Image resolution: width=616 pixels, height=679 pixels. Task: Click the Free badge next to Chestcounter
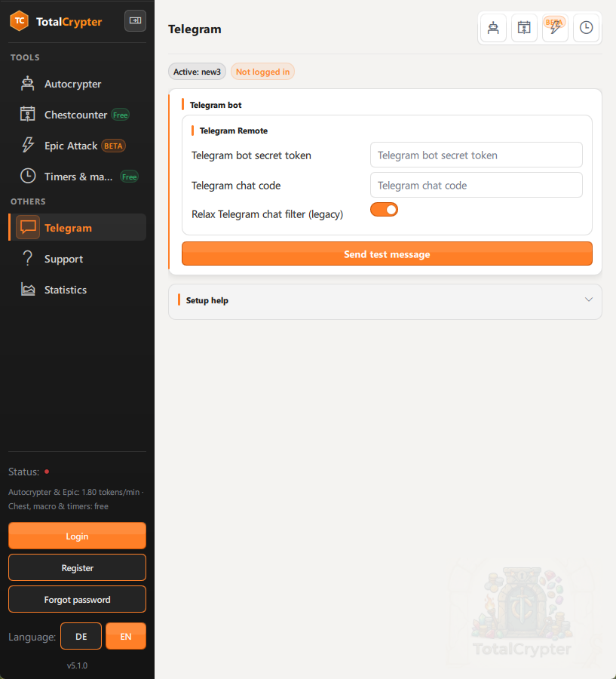click(x=121, y=115)
